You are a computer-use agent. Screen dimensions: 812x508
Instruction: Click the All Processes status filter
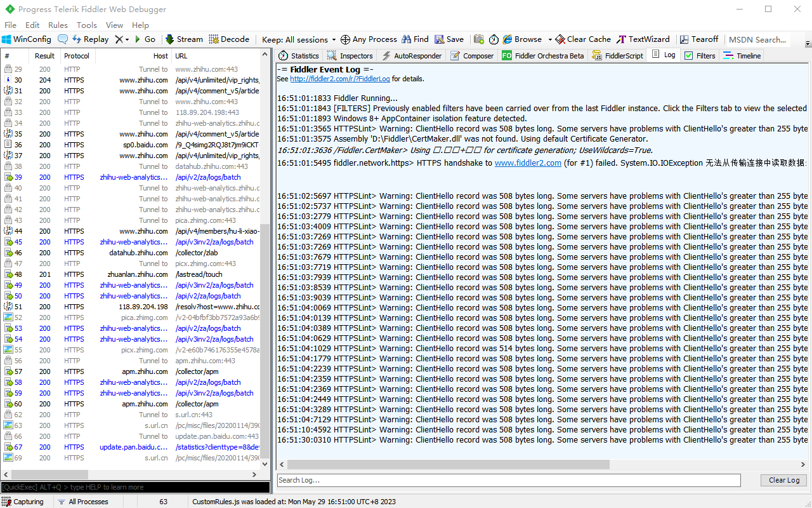click(83, 502)
